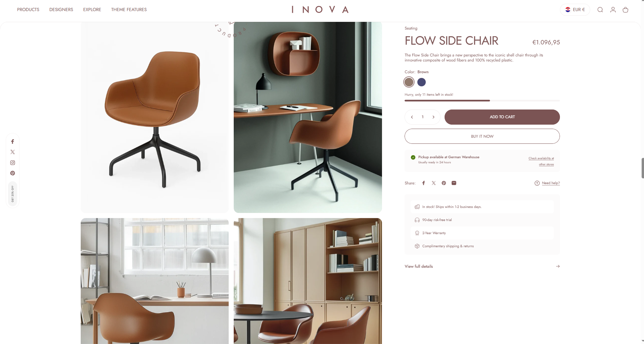
Task: Open the shopping cart icon
Action: click(x=625, y=10)
